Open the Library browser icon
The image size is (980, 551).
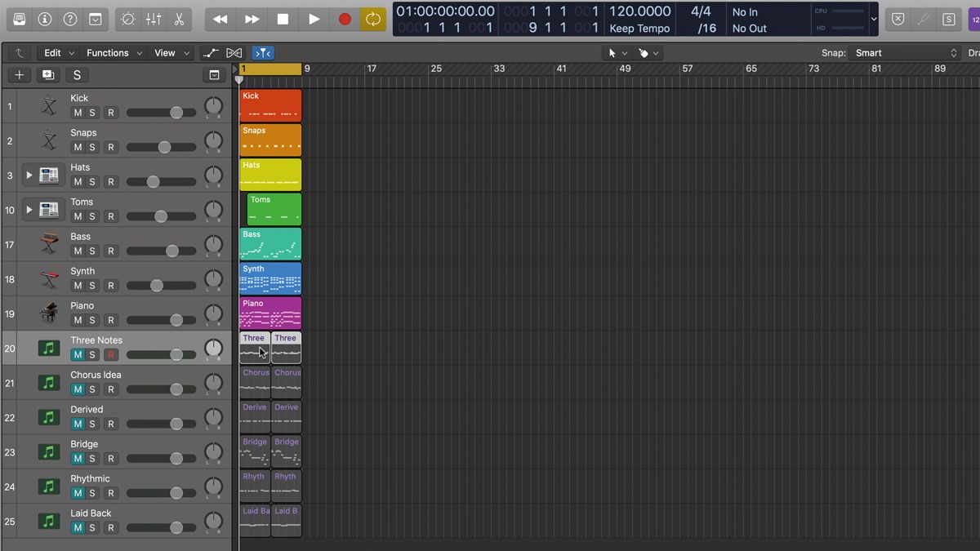[19, 18]
